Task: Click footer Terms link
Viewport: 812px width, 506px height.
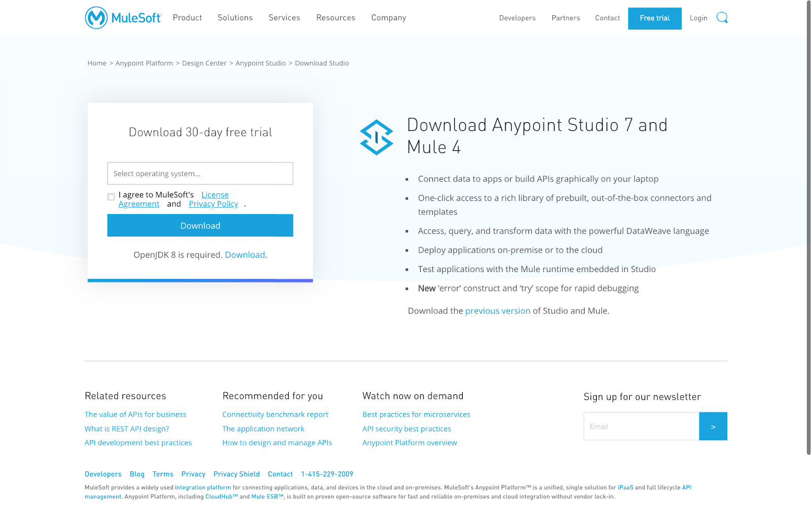Action: coord(163,474)
